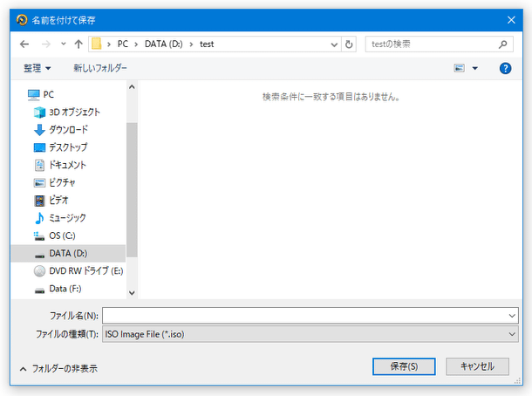Viewport: 532px width, 396px height.
Task: Refresh the test folder view
Action: click(x=350, y=43)
